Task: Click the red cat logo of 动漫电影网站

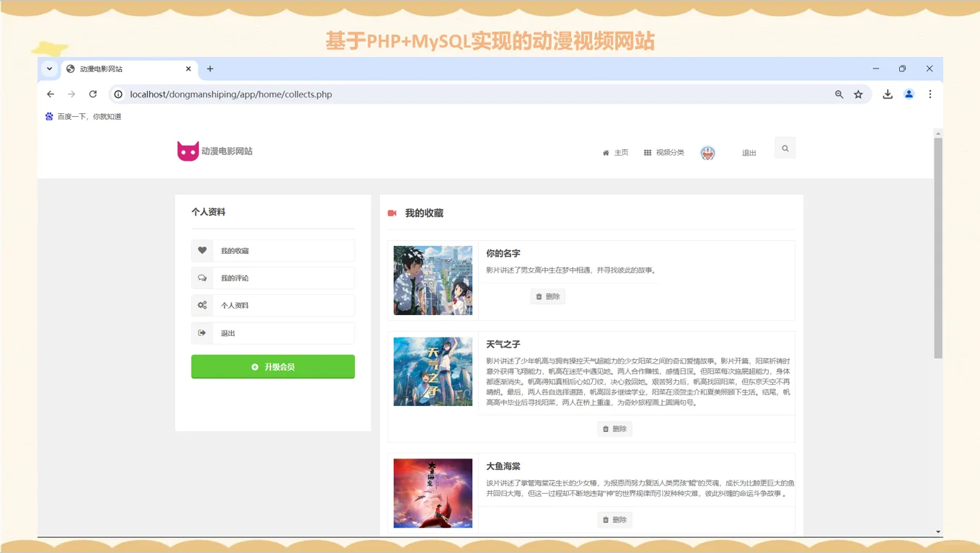Action: click(187, 151)
